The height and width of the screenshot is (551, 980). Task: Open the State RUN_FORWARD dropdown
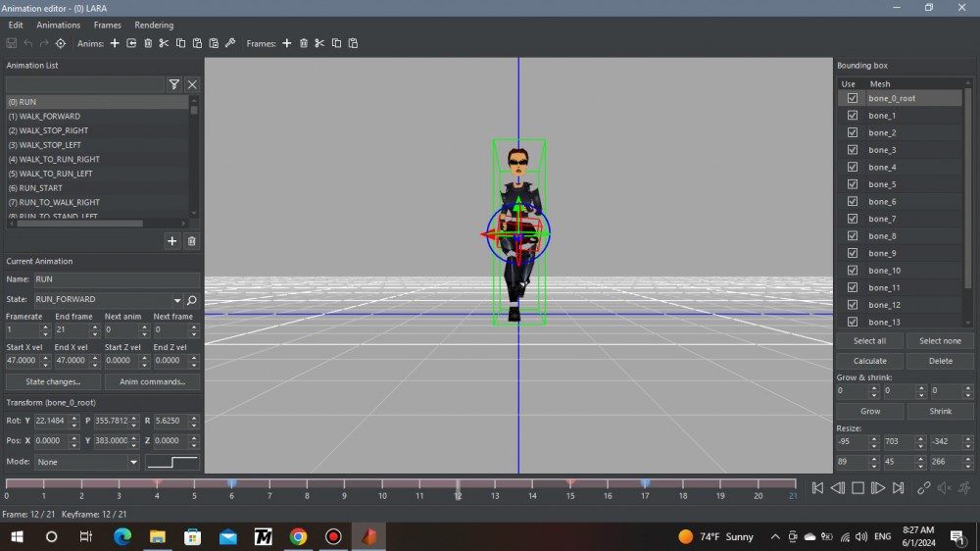pos(176,300)
